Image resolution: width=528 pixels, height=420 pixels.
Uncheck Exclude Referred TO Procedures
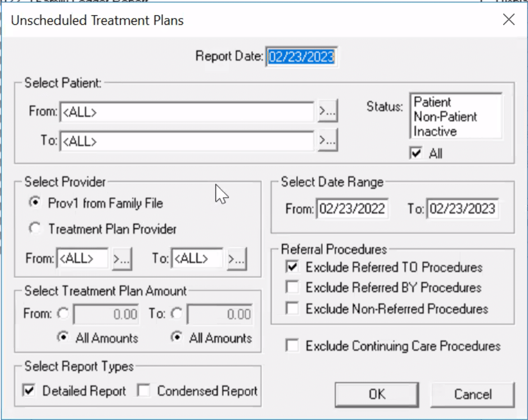[292, 267]
